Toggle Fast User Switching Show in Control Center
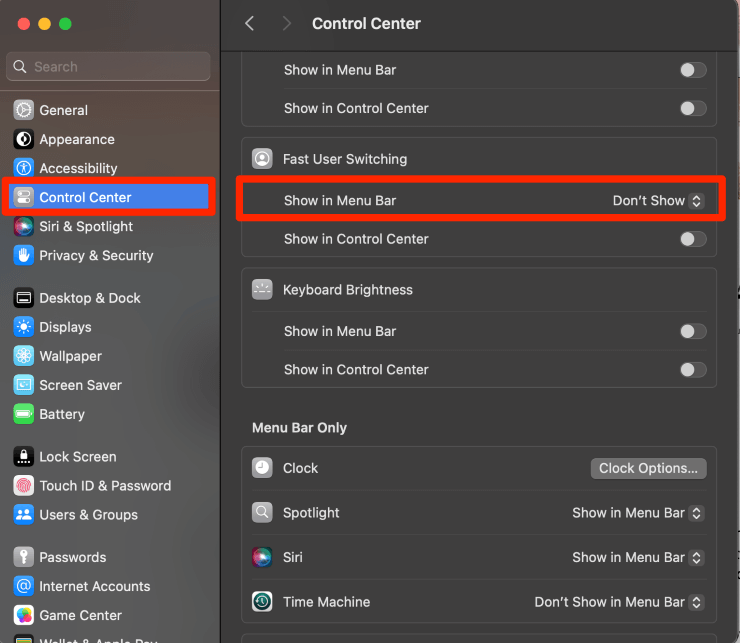The height and width of the screenshot is (643, 740). point(692,239)
